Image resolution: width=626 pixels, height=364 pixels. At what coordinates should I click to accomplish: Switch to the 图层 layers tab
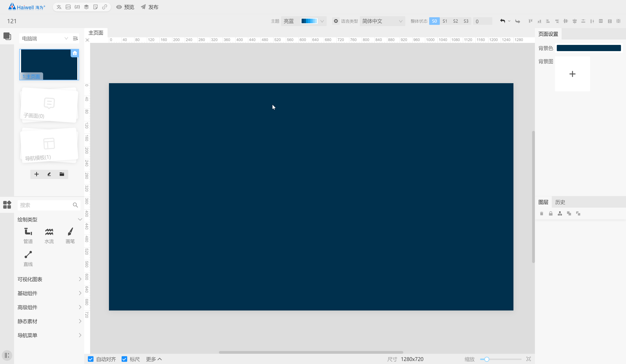[543, 202]
